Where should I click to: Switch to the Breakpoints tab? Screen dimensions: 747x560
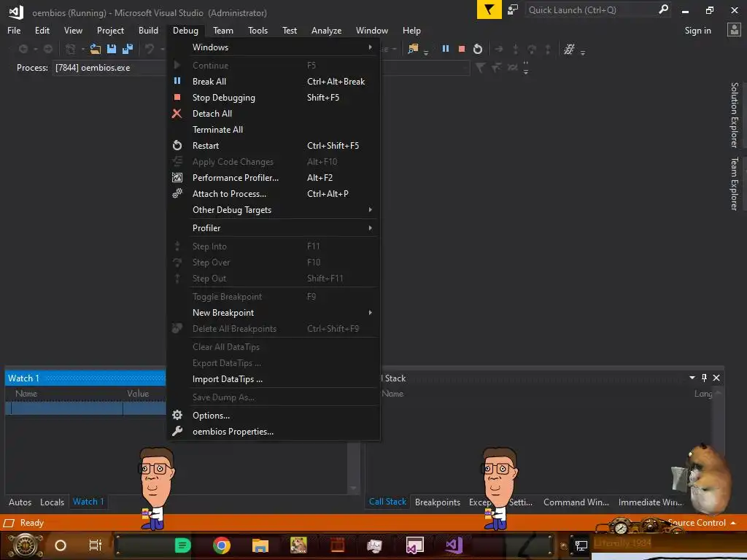(x=438, y=502)
